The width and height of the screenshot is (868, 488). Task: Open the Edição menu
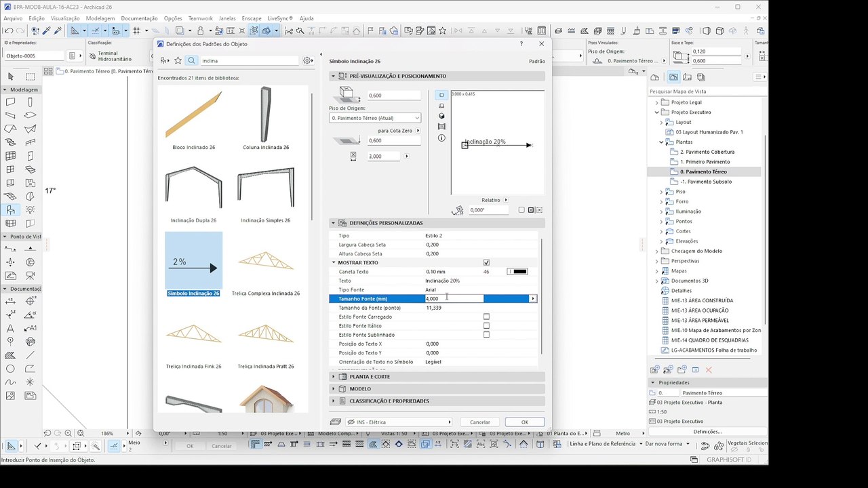tap(37, 18)
